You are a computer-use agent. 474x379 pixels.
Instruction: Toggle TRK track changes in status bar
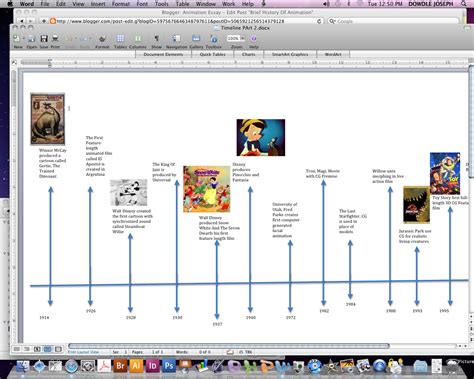coord(249,352)
